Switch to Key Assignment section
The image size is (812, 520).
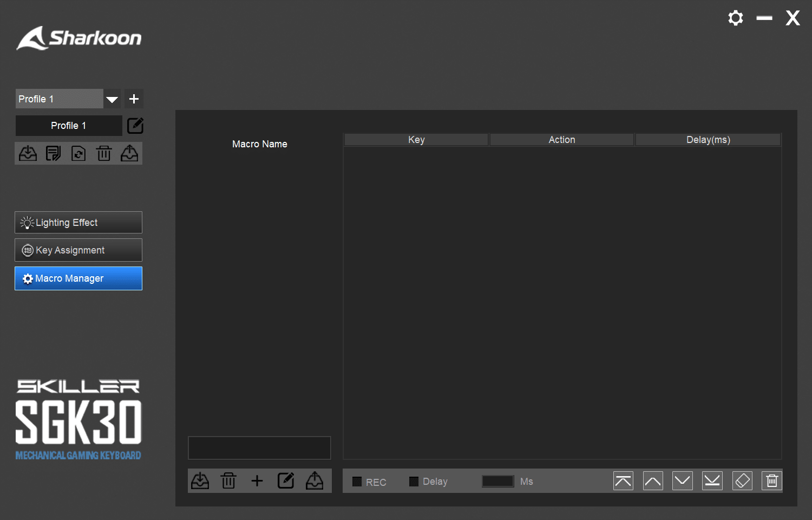[x=78, y=250]
